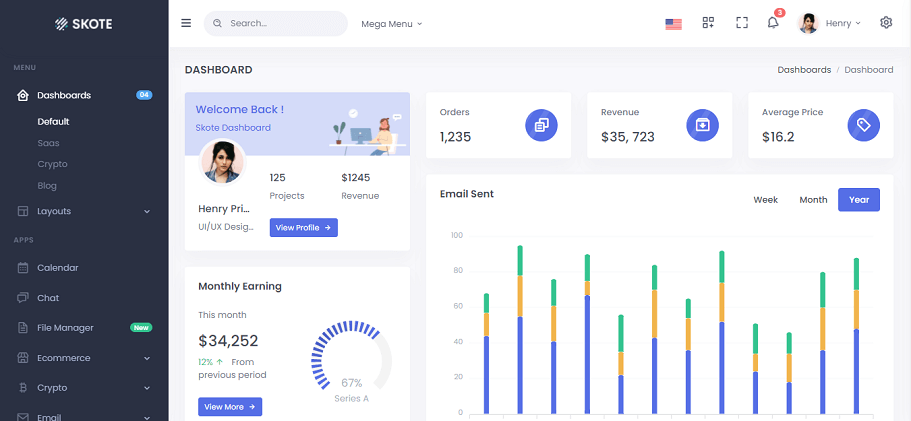
Task: Click the New badge beside File Manager
Action: pyautogui.click(x=141, y=328)
